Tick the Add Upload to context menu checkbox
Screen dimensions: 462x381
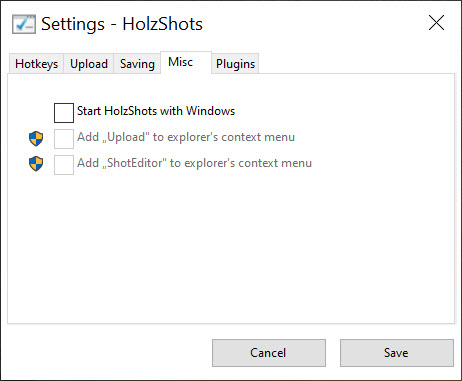pos(64,139)
